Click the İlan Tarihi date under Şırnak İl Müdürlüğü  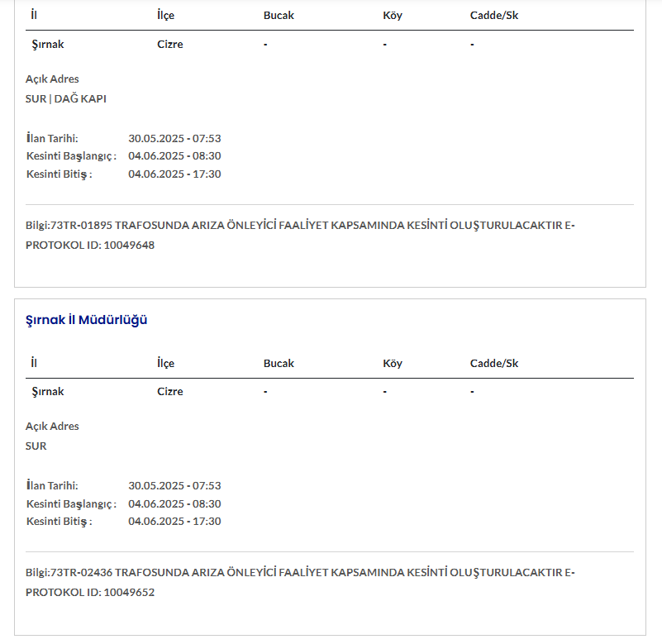[174, 485]
